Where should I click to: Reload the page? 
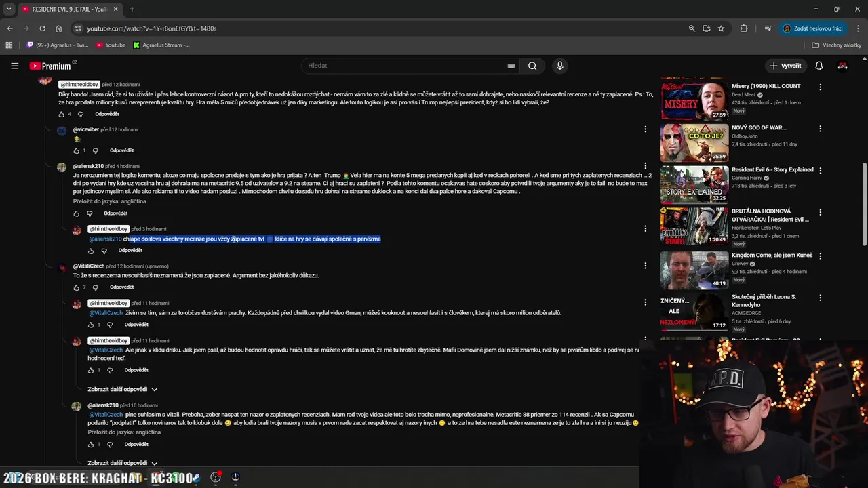coord(42,28)
